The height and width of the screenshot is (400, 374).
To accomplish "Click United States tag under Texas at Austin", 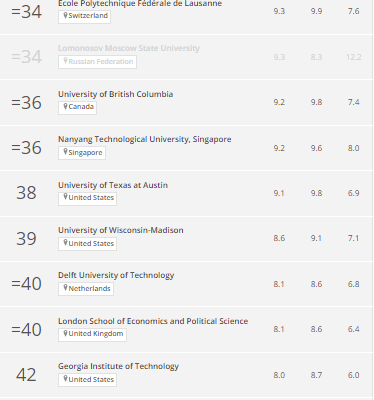I will click(87, 199).
